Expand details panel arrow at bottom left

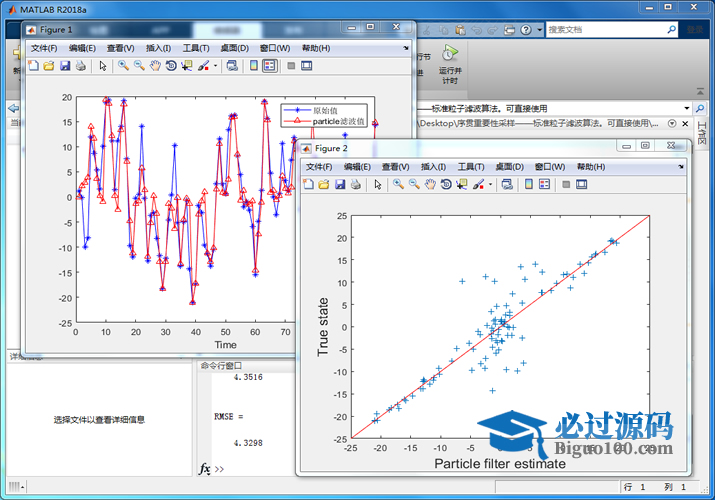[x=23, y=487]
